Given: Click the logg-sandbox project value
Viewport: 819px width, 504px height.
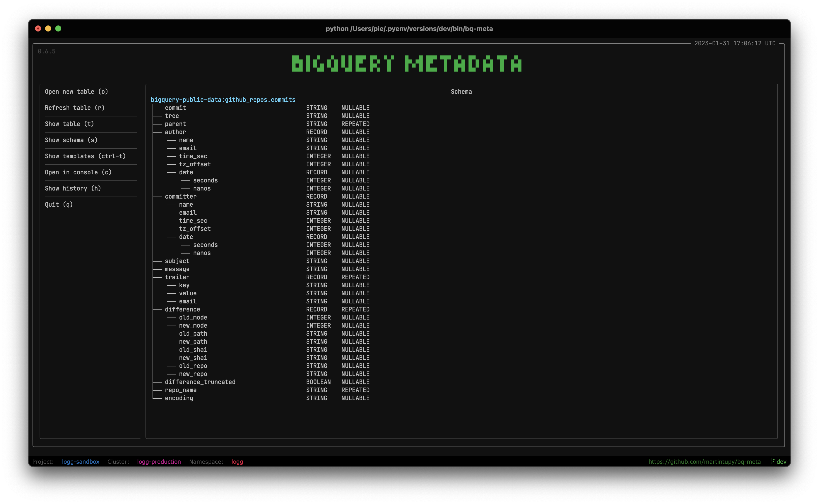Looking at the screenshot, I should (81, 461).
